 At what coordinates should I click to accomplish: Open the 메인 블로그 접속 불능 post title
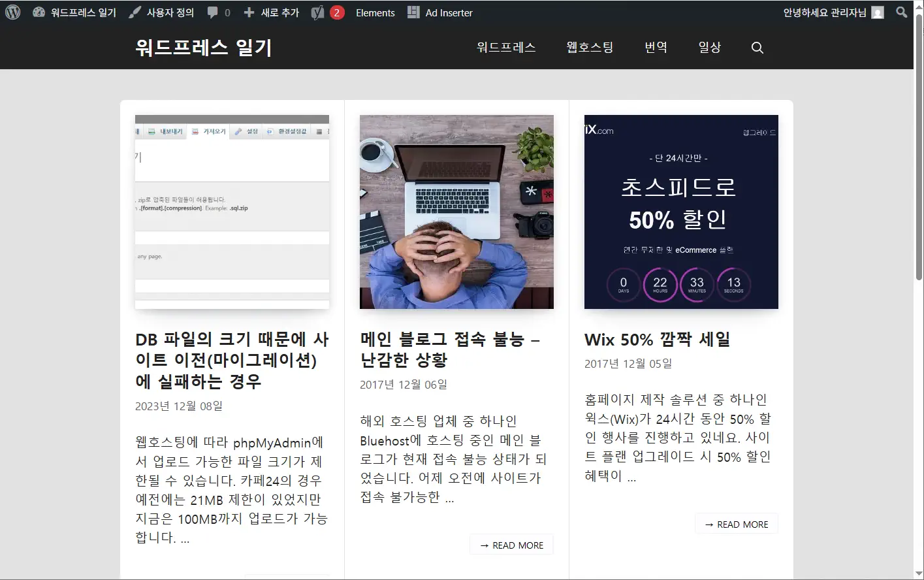point(450,349)
